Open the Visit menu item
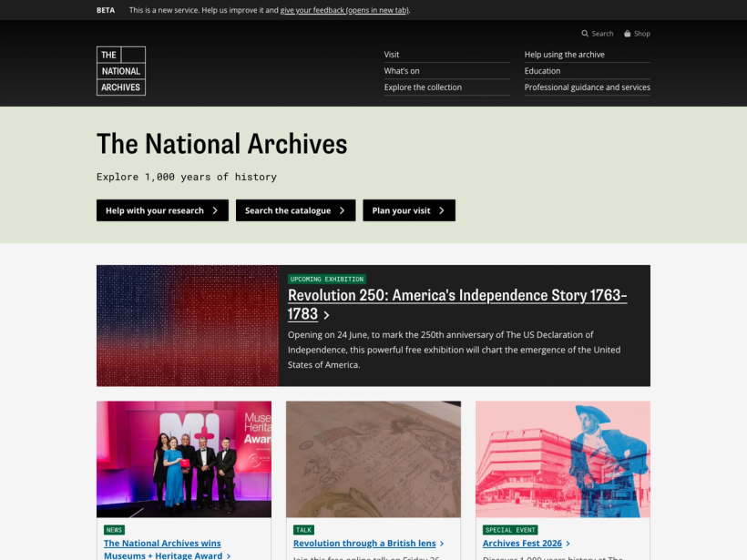The image size is (747, 560). pos(392,55)
